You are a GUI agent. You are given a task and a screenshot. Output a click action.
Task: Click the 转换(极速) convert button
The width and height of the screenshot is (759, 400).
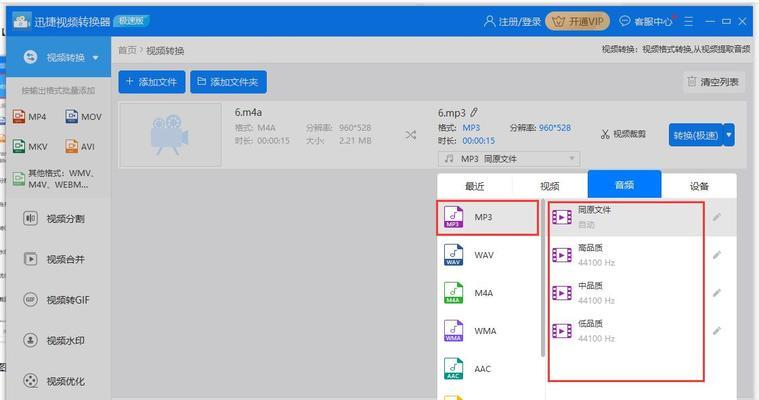coord(696,135)
